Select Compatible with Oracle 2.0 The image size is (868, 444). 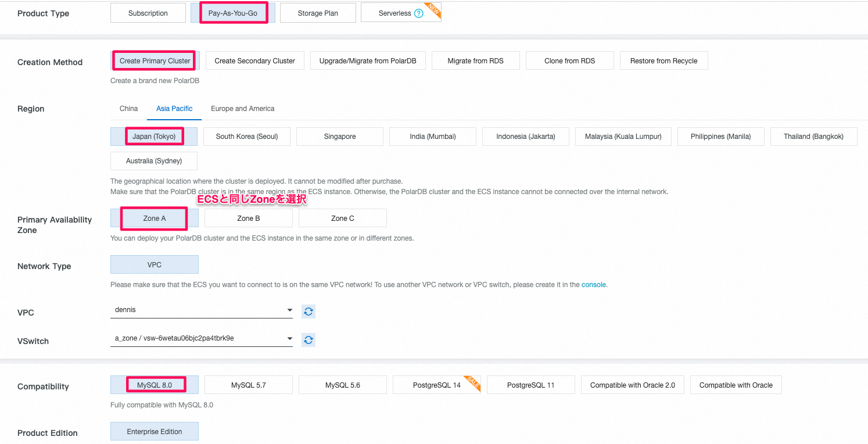point(633,385)
